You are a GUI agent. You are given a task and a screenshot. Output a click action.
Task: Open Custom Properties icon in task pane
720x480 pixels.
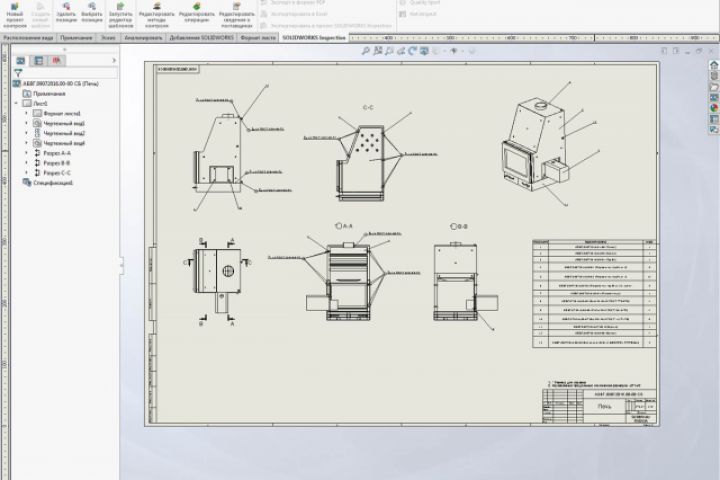coord(714,119)
